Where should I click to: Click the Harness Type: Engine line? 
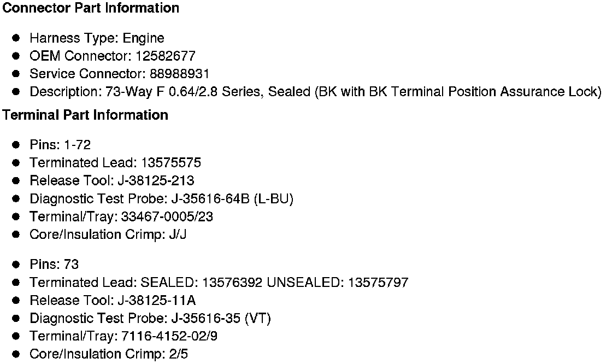(x=97, y=38)
